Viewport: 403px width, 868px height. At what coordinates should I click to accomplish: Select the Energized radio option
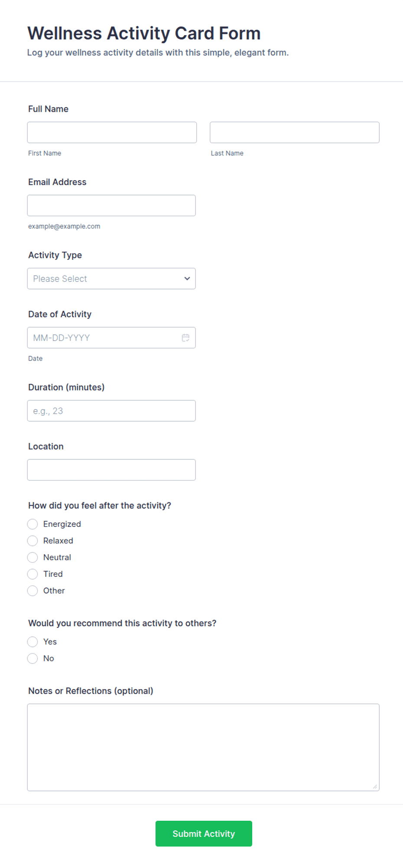click(x=32, y=524)
